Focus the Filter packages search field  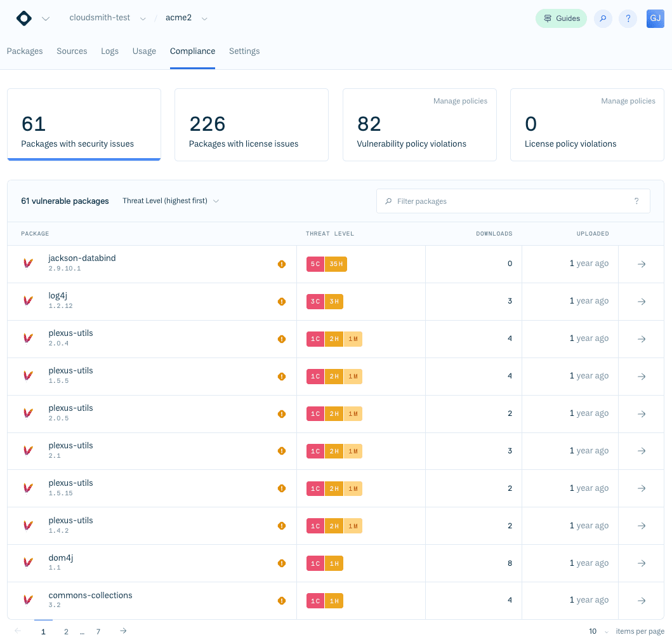tap(513, 201)
